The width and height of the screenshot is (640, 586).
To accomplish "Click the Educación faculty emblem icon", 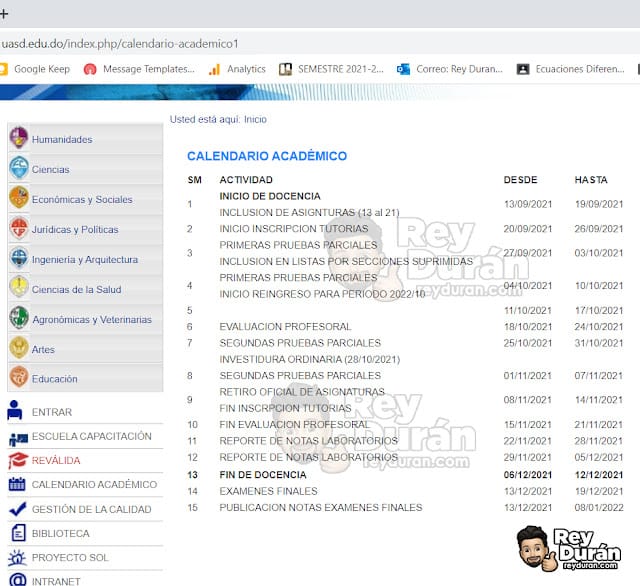I will [19, 377].
